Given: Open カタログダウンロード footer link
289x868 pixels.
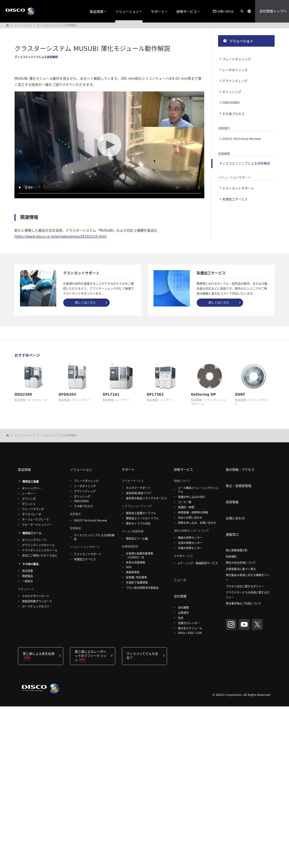Looking at the screenshot, I should [x=36, y=596].
